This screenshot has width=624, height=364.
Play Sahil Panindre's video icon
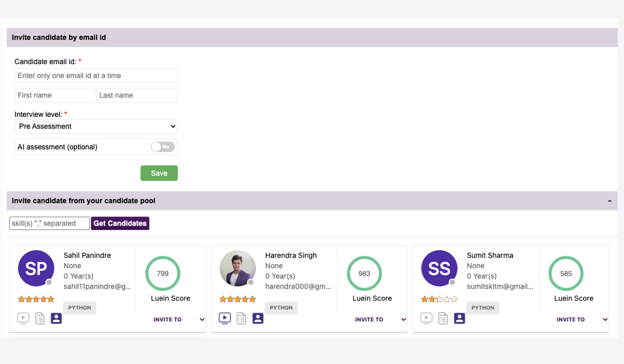coord(23,318)
